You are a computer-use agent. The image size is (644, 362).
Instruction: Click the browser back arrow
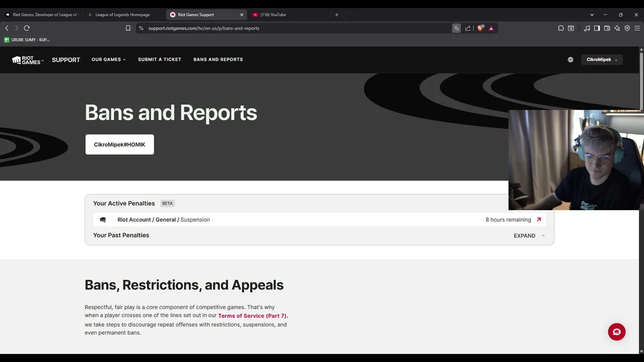(x=7, y=28)
